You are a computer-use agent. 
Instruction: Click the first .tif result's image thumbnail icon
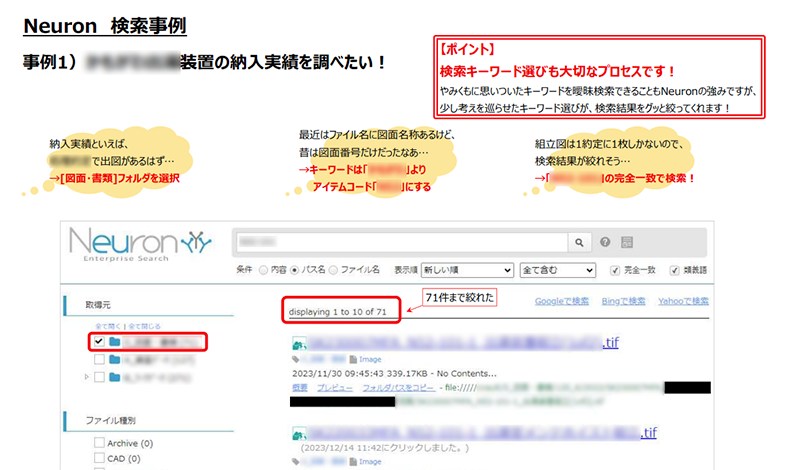coord(299,344)
